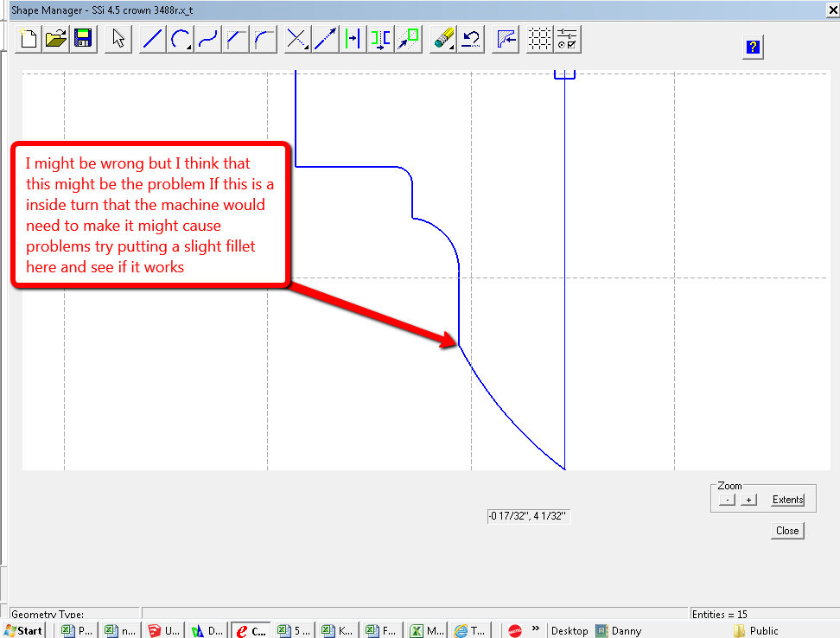Screen dimensions: 840x638
Task: Click the Extents zoom button
Action: 787,500
